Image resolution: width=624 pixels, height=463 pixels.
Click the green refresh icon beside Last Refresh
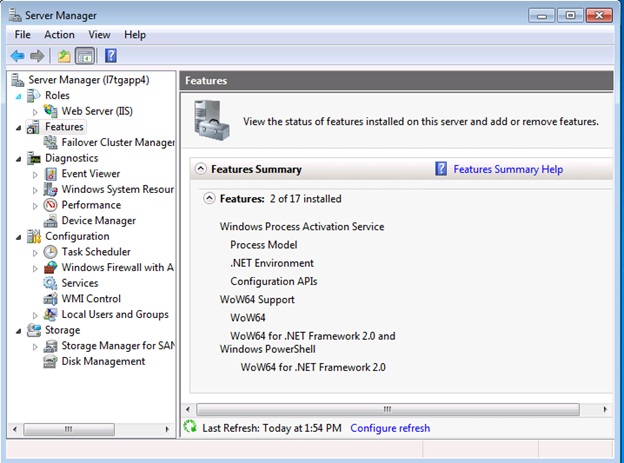click(190, 427)
